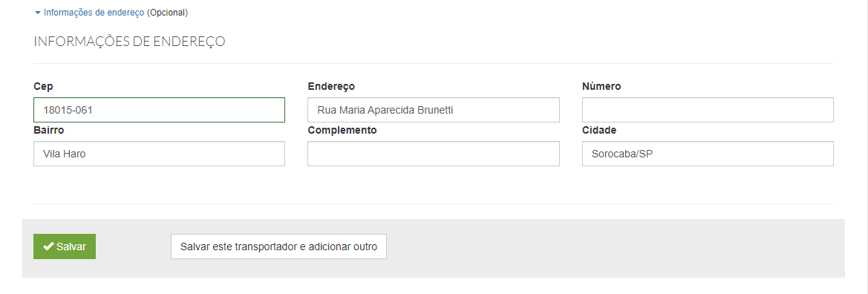Screen dimensions: 868x294
Task: Click the gray footer bar right of buttons
Action: (615, 248)
